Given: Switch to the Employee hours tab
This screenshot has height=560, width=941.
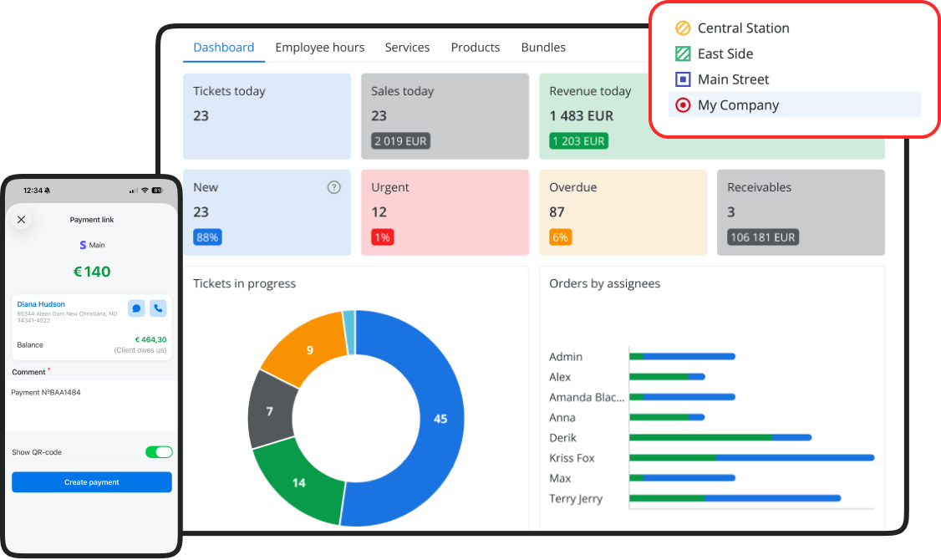Looking at the screenshot, I should point(320,48).
